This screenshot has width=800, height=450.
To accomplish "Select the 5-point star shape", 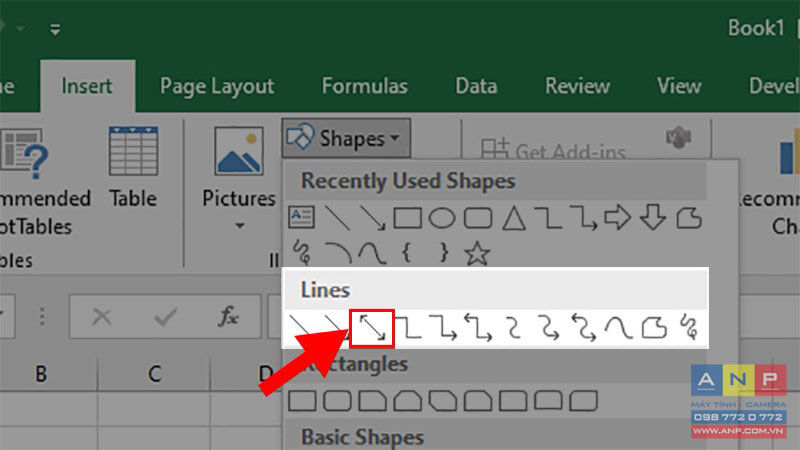I will (x=477, y=253).
